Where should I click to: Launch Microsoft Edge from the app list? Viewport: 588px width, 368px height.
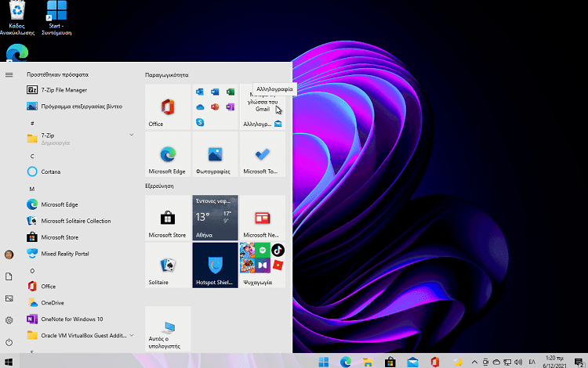81,205
